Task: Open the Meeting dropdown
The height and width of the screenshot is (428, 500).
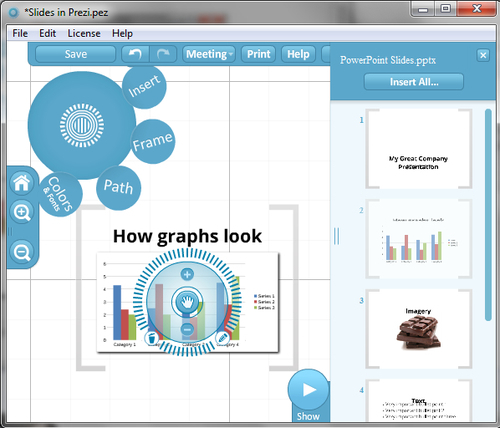Action: (209, 54)
